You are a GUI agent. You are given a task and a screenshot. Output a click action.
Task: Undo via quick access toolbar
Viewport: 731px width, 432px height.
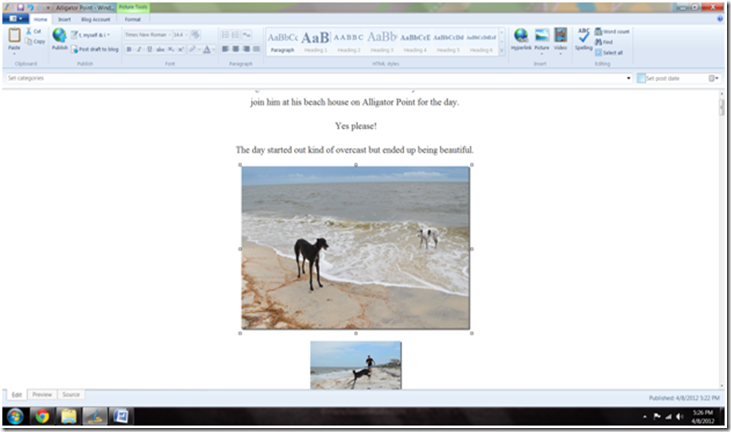[30, 7]
